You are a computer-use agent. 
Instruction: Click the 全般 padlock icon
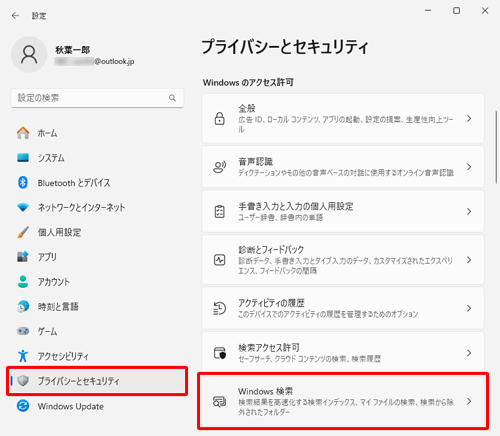click(219, 119)
